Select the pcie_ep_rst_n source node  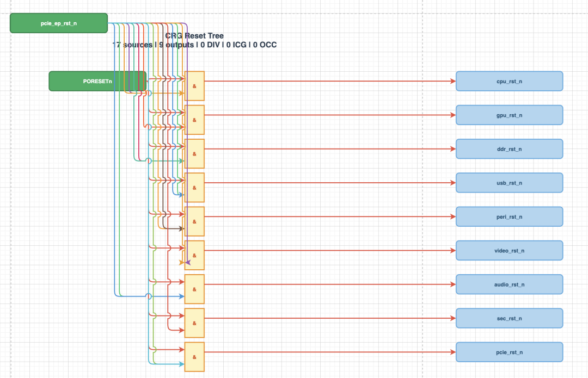click(x=59, y=23)
